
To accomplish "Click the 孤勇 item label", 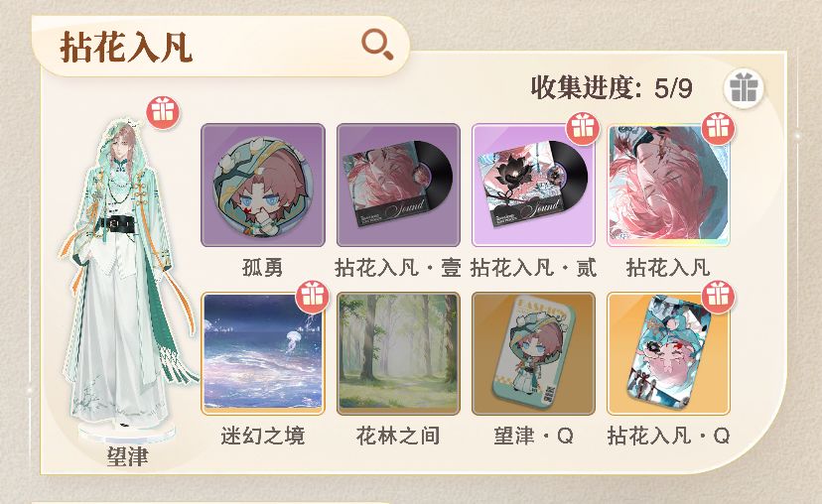I will [x=263, y=268].
